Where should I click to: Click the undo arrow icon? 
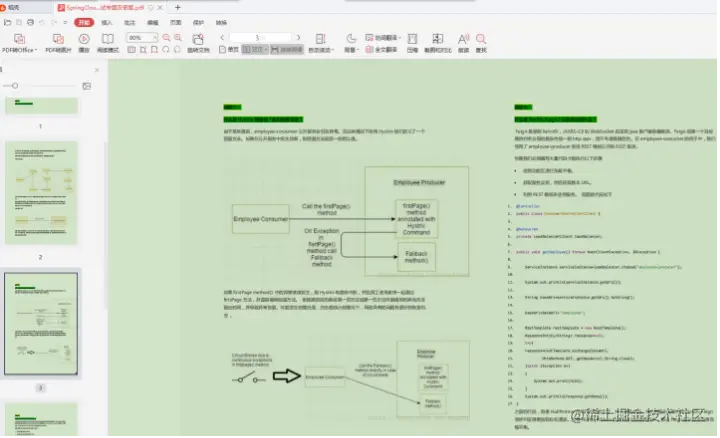[41, 22]
